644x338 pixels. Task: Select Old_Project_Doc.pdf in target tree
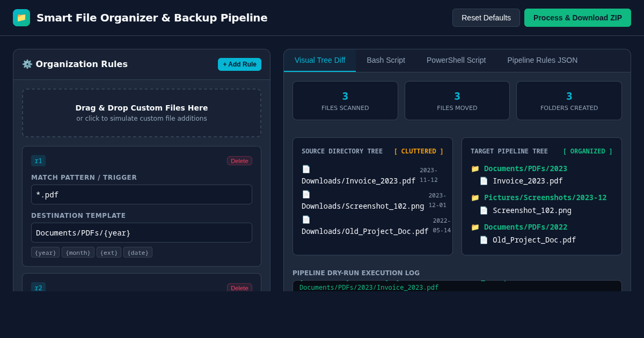point(534,240)
